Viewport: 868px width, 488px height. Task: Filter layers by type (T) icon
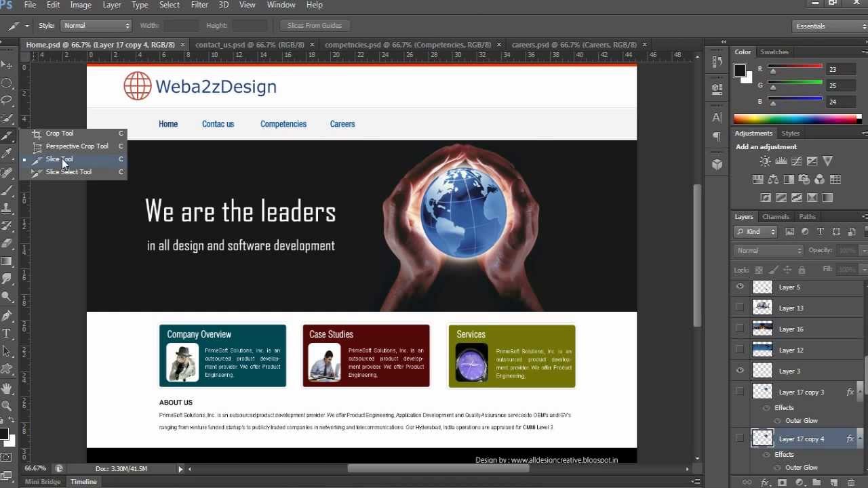coord(821,232)
